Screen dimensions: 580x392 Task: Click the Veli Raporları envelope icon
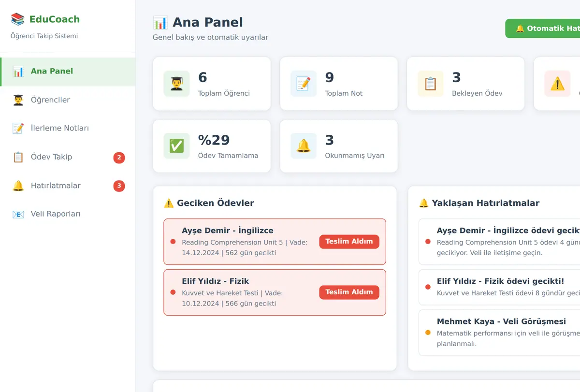pos(18,214)
